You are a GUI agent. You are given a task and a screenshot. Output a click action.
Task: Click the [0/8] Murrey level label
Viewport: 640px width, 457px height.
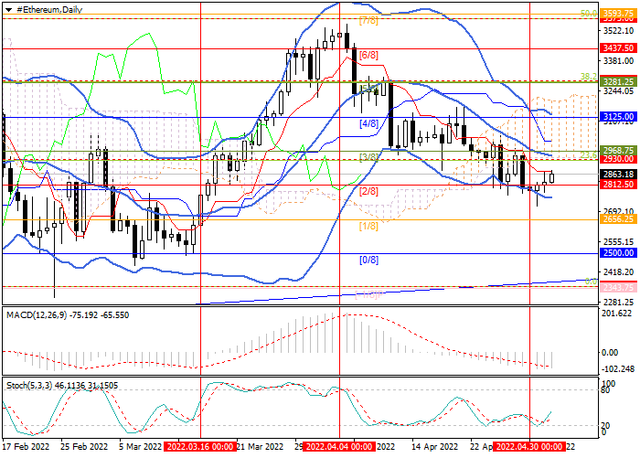point(369,260)
